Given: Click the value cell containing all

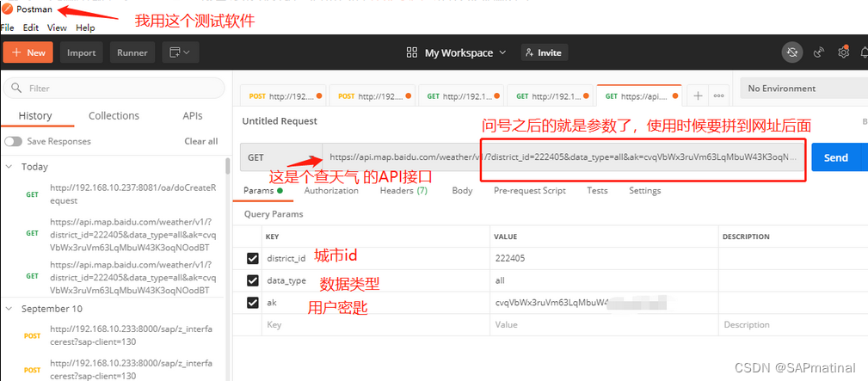Looking at the screenshot, I should tap(604, 280).
